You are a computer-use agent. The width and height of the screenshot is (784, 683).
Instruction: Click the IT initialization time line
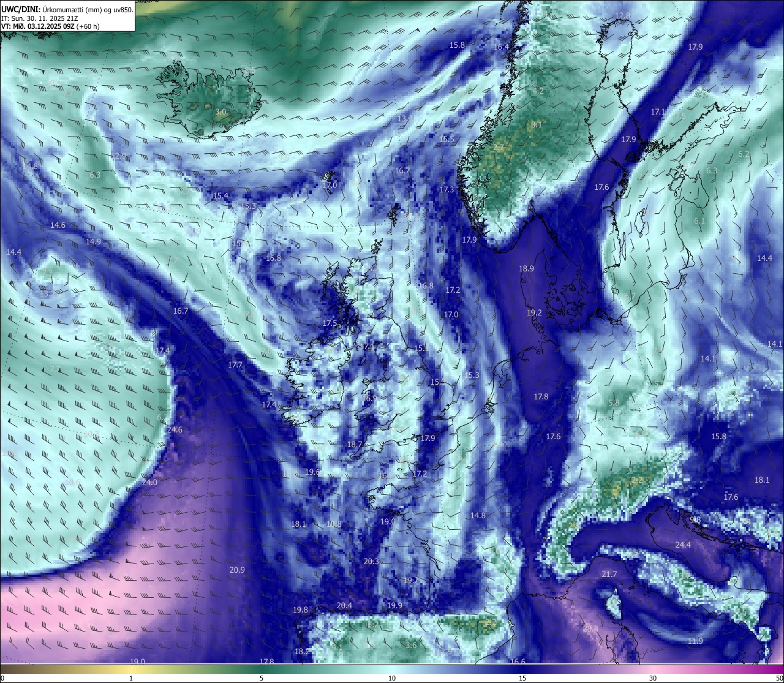pyautogui.click(x=39, y=18)
